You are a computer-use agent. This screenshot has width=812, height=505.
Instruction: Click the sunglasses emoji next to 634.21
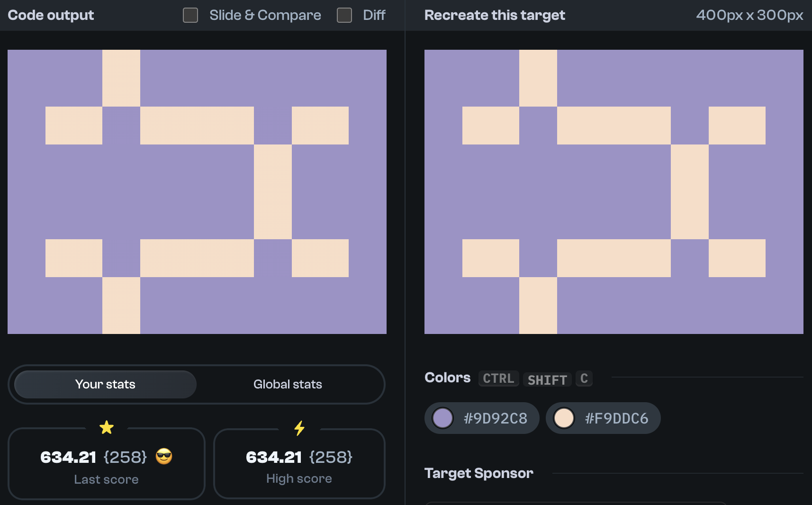pyautogui.click(x=163, y=457)
